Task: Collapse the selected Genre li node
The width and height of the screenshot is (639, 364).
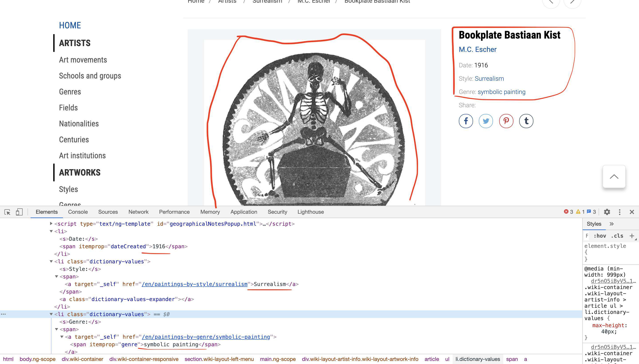Action: [51, 314]
